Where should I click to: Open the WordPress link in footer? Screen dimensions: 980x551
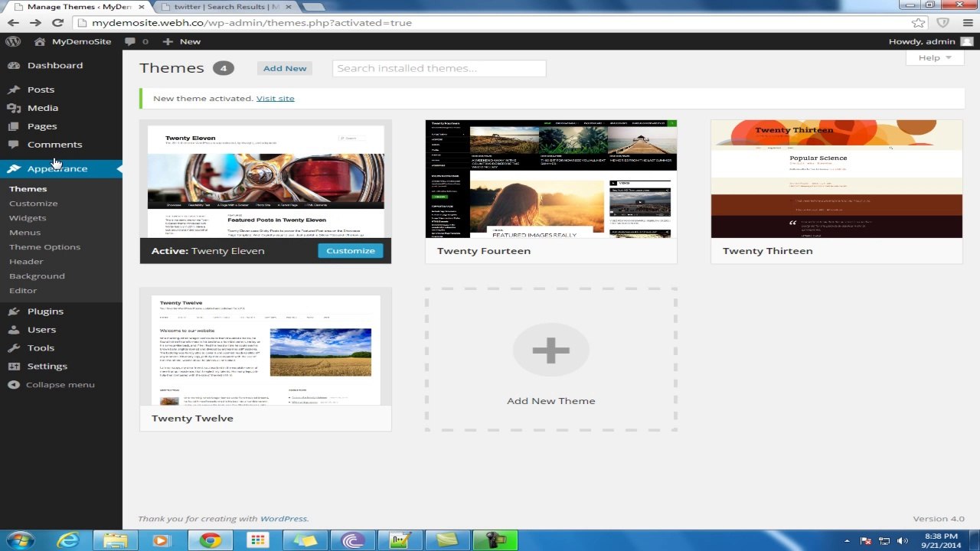click(x=283, y=519)
